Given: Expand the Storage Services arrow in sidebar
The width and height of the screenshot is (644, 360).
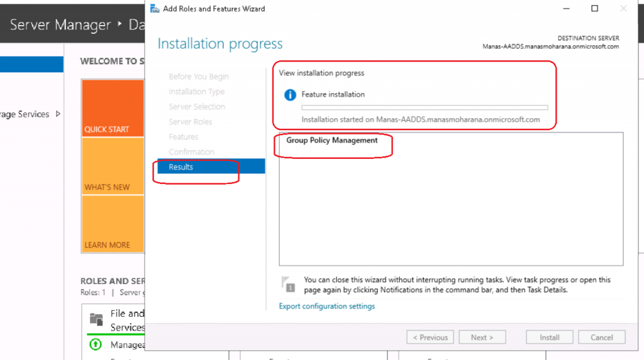Looking at the screenshot, I should (58, 114).
